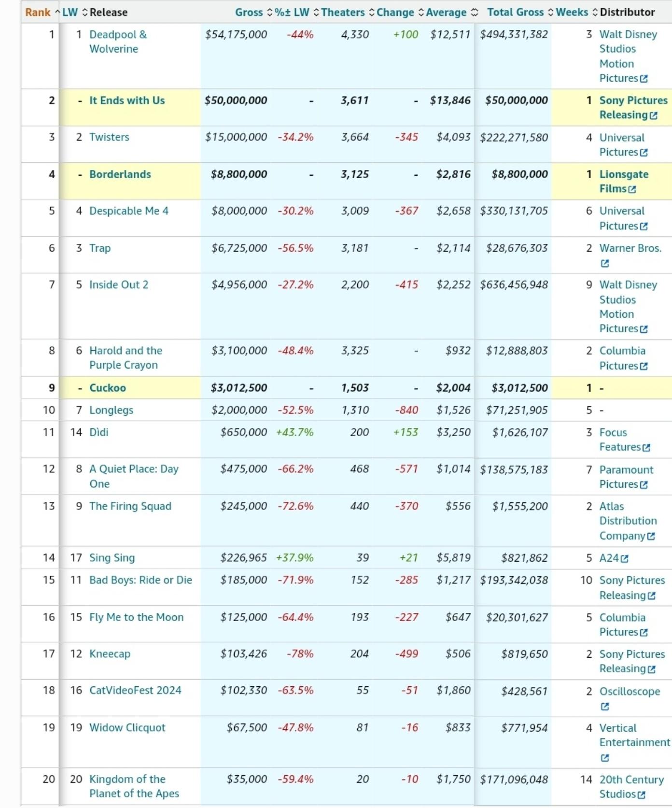Click external icon after Columbia Pictures, Fly Me to the Moon
The image size is (672, 808).
click(x=644, y=633)
